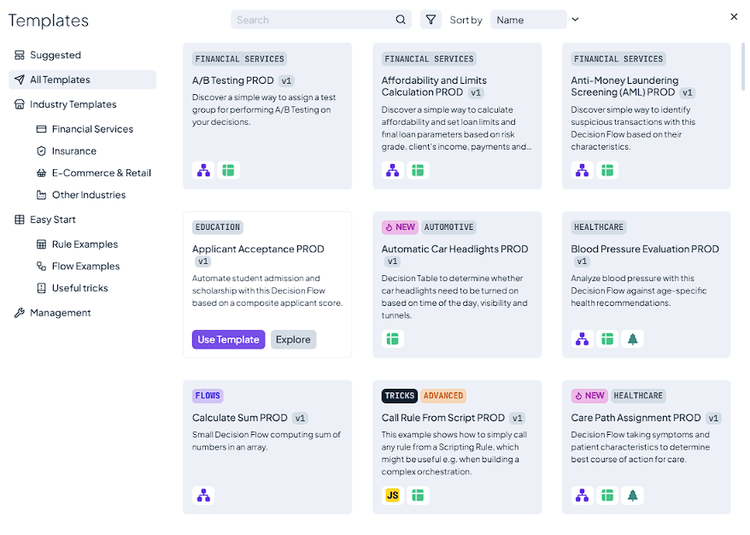Screen dimensions: 750x535
Task: Select All Templates in the sidebar
Action: click(60, 80)
